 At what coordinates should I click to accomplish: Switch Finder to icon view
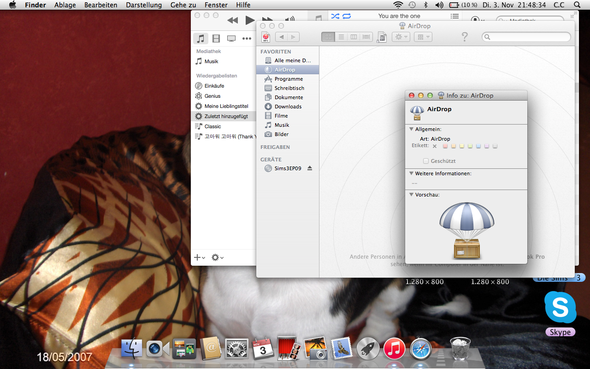(328, 37)
